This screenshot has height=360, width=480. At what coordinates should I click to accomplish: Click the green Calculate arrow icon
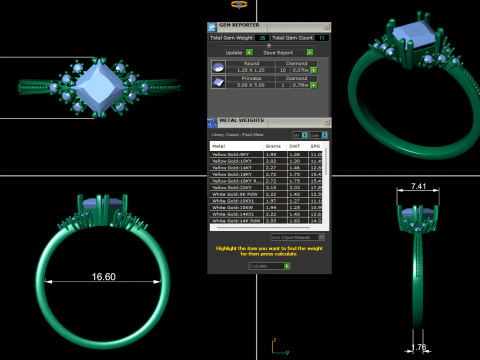pyautogui.click(x=287, y=266)
